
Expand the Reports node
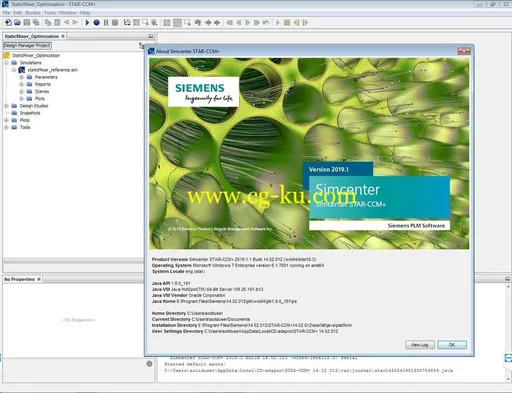click(22, 84)
